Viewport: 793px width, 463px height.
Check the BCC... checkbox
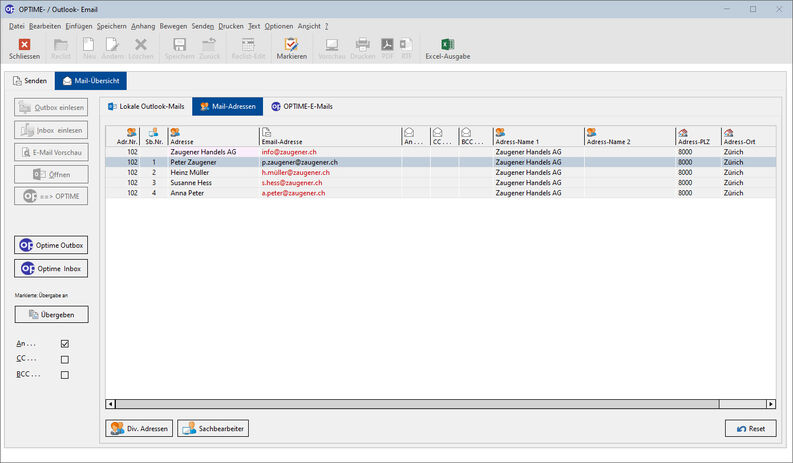[65, 375]
